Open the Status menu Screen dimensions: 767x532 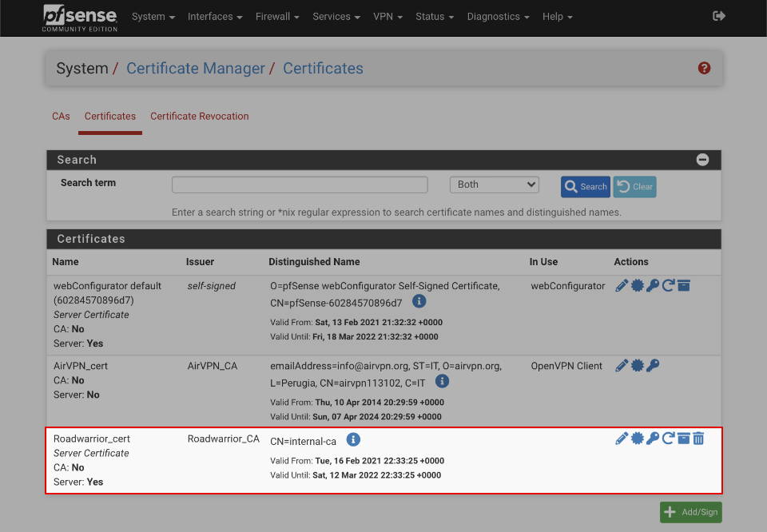(435, 17)
